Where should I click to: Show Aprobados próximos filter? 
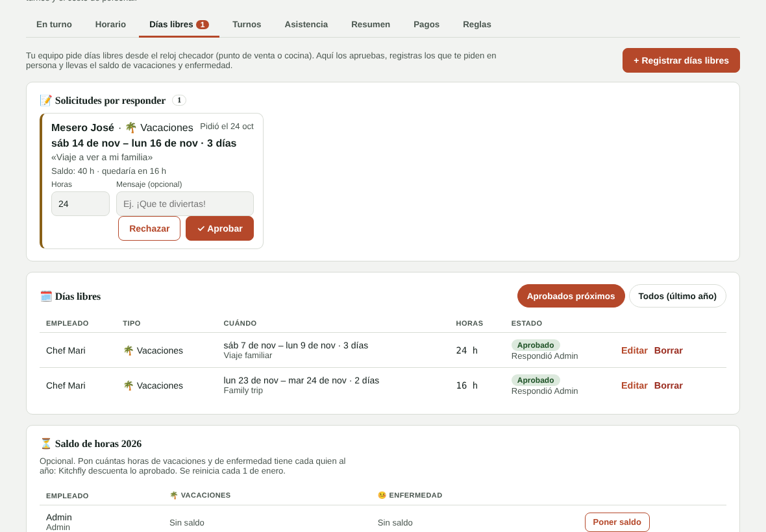coord(571,296)
